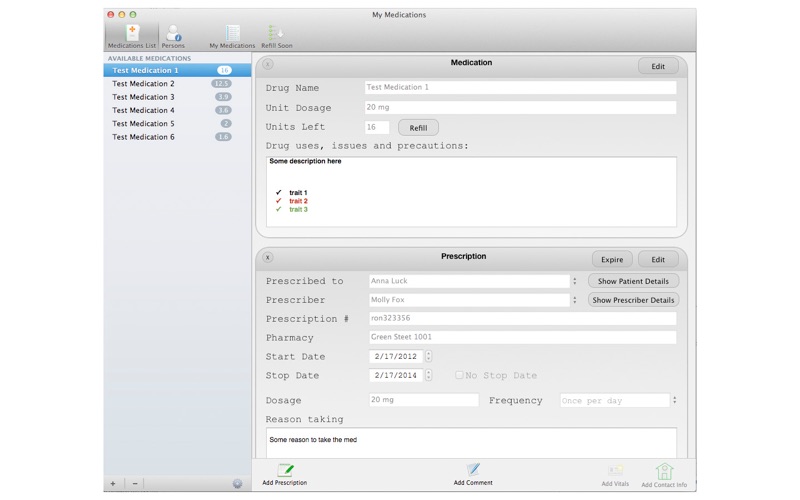Viewport: 800px width, 500px height.
Task: Close the Prescription panel with x
Action: [268, 257]
